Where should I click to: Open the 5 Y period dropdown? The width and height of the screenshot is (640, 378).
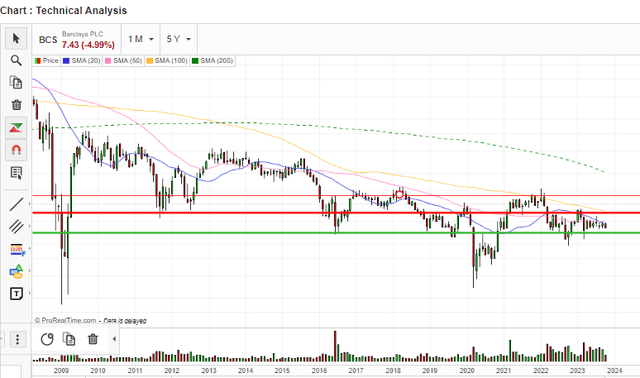[x=178, y=39]
